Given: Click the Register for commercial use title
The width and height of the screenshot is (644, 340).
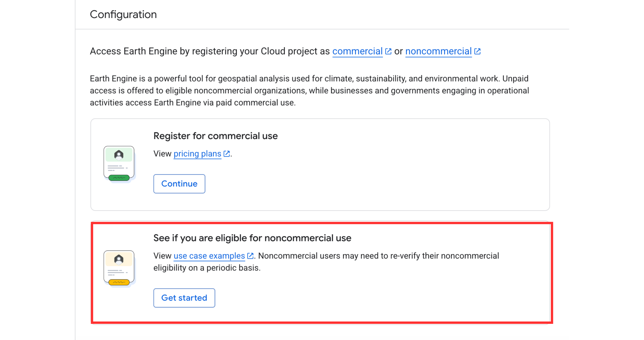Looking at the screenshot, I should (216, 136).
